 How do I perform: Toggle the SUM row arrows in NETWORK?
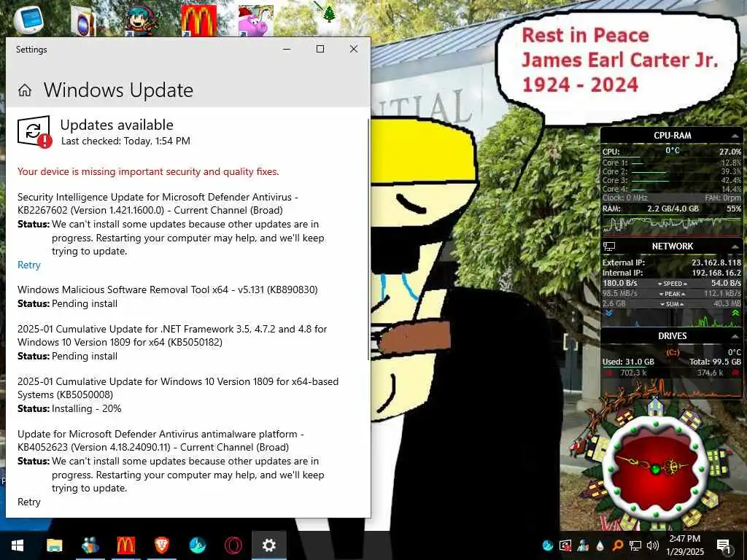672,304
